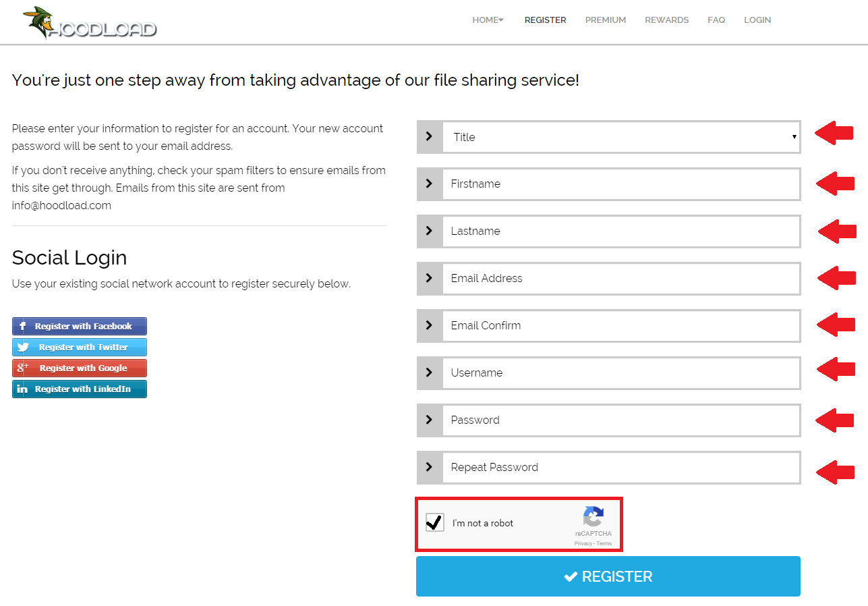Click the reCAPTCHA logo icon
The width and height of the screenshot is (868, 606).
[x=594, y=516]
